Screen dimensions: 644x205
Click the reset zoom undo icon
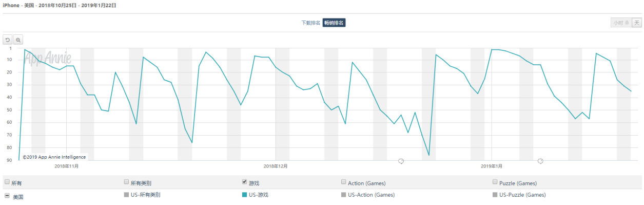click(x=8, y=40)
